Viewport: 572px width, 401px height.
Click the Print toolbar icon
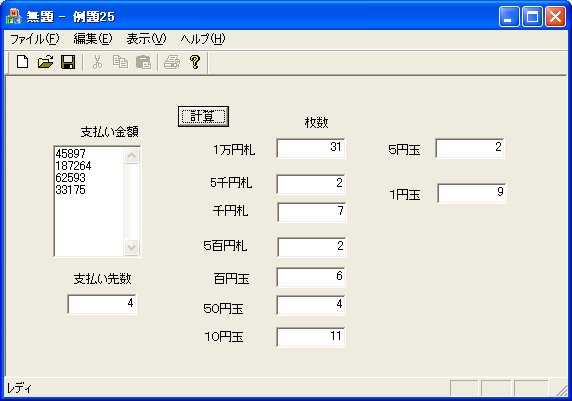click(x=172, y=62)
